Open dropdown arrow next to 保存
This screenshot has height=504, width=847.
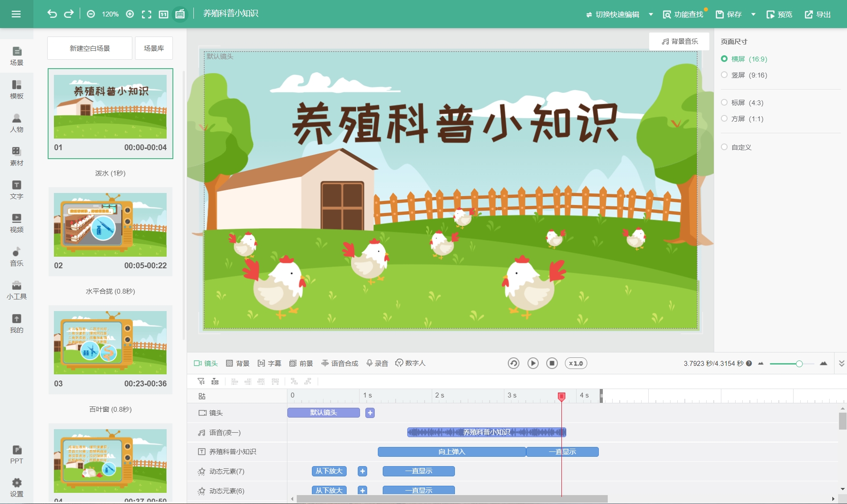tap(753, 14)
